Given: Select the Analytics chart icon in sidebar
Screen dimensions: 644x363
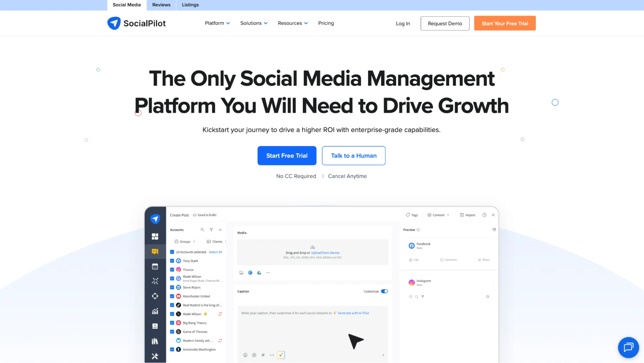Looking at the screenshot, I should (155, 311).
